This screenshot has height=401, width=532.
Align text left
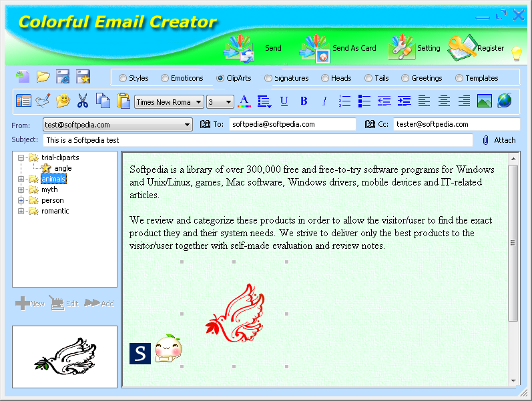pyautogui.click(x=424, y=101)
